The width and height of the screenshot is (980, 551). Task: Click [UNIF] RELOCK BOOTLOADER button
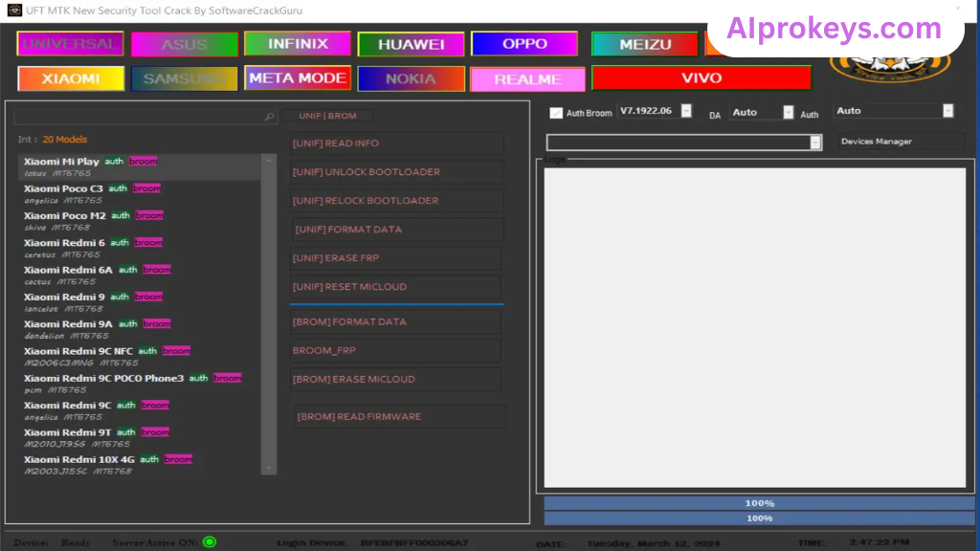coord(396,201)
